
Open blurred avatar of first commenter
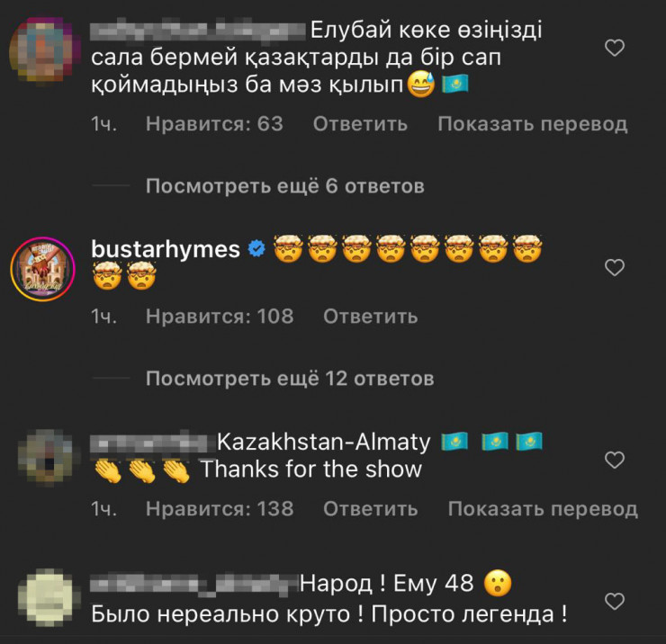click(45, 51)
